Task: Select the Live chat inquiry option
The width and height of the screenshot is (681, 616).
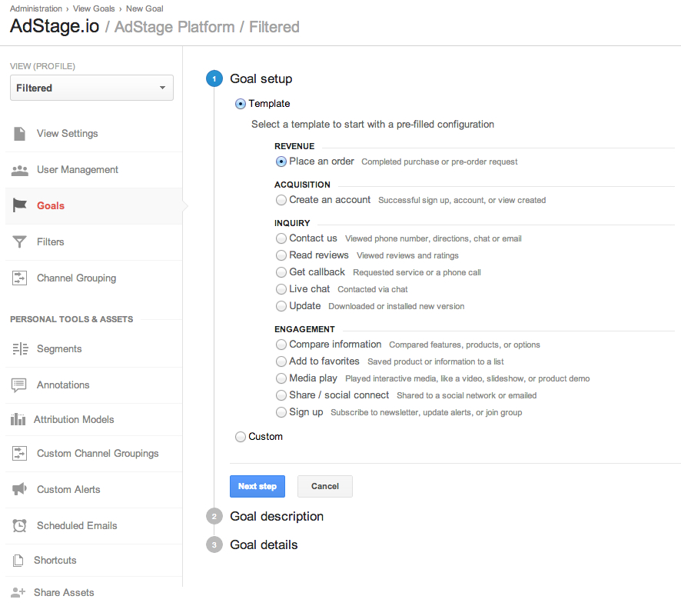Action: pyautogui.click(x=281, y=289)
